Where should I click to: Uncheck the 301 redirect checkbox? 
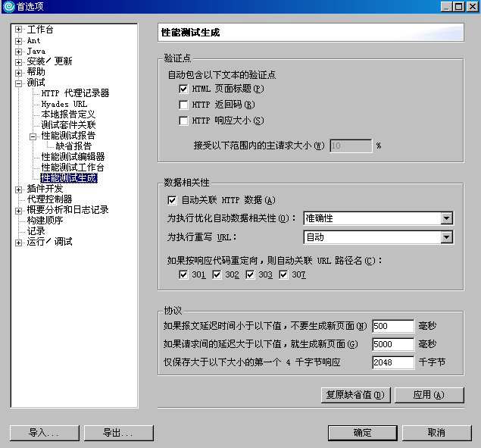pyautogui.click(x=183, y=274)
